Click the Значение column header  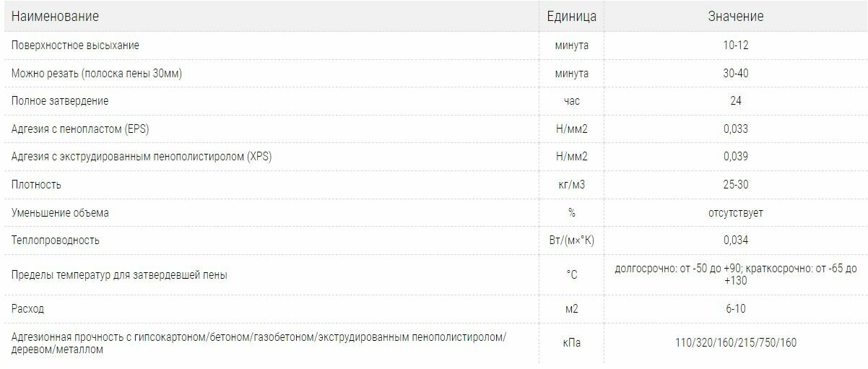pos(735,16)
